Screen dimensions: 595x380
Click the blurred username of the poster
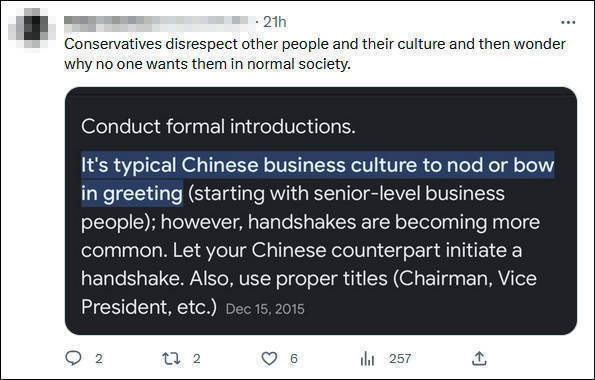pos(159,24)
